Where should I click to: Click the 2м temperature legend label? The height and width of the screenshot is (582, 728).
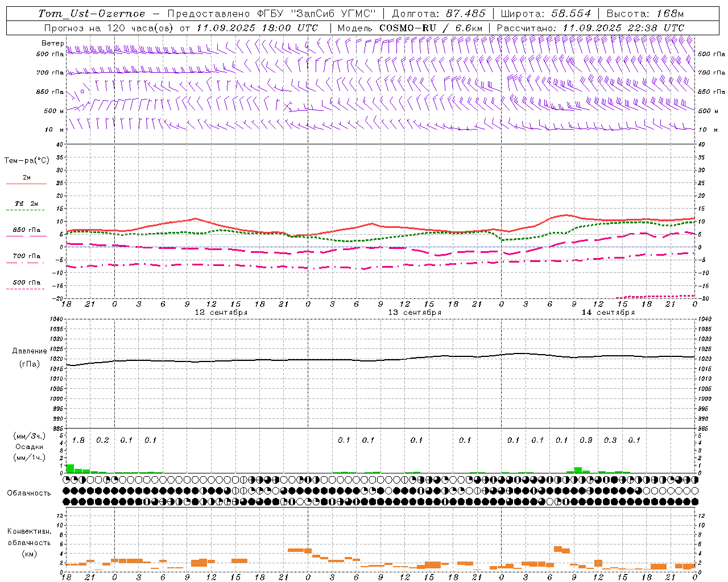coord(27,178)
